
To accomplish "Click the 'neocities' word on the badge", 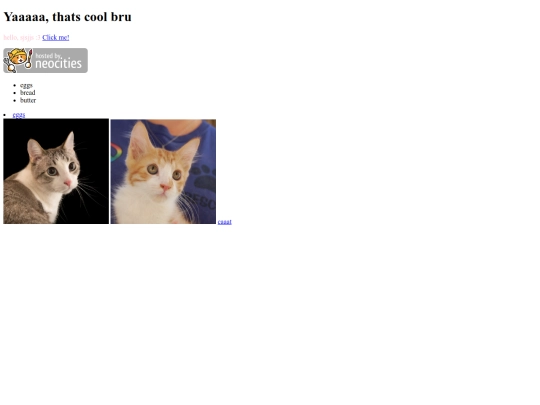I will 59,64.
